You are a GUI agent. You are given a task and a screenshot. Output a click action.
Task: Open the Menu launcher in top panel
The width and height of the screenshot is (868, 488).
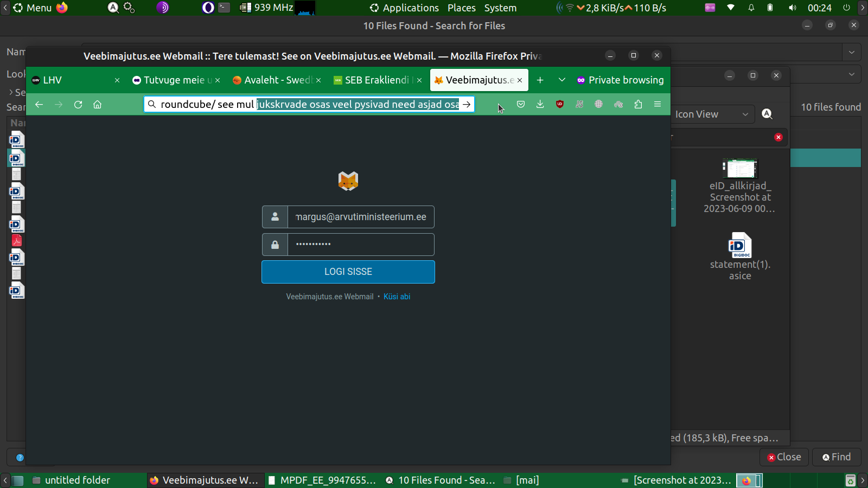pos(33,8)
